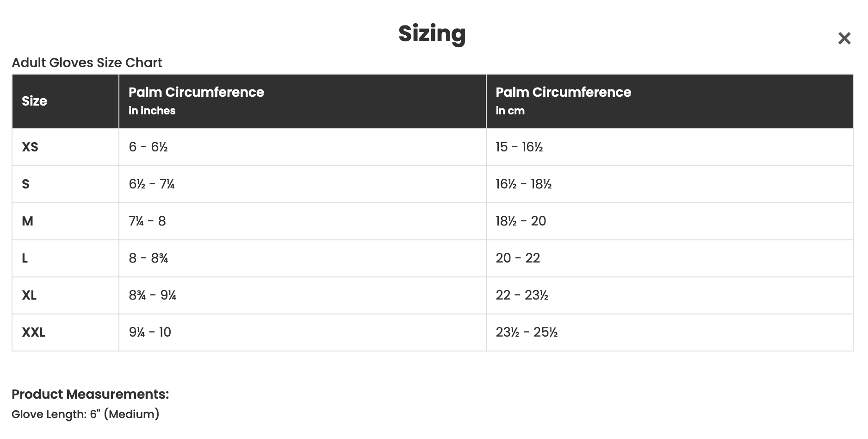Click the Product Measurements heading
This screenshot has height=439, width=868.
[x=90, y=394]
